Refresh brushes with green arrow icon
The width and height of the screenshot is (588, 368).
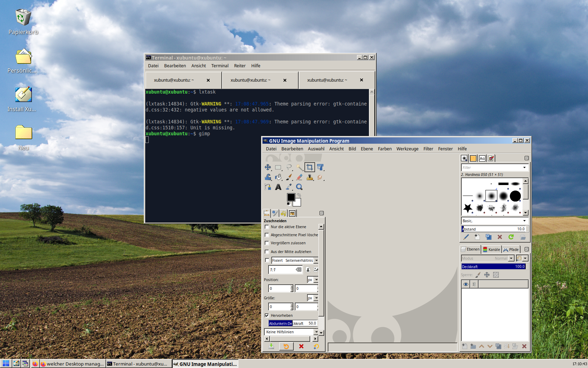coord(511,237)
